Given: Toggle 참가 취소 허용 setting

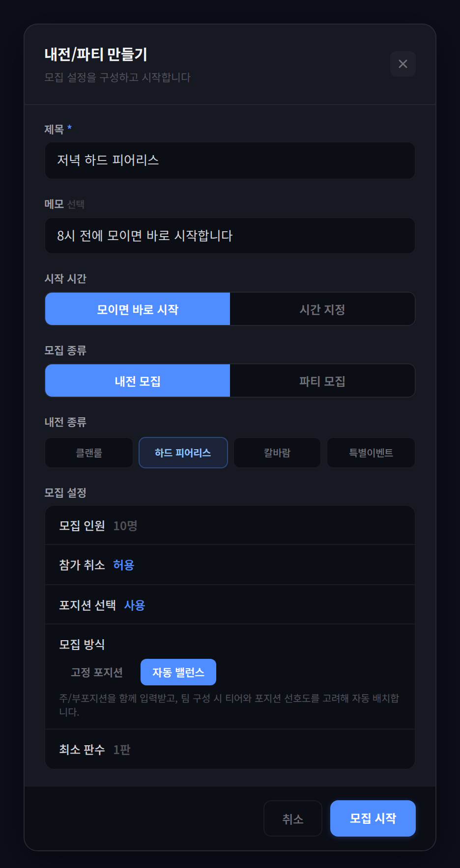Looking at the screenshot, I should (x=230, y=565).
